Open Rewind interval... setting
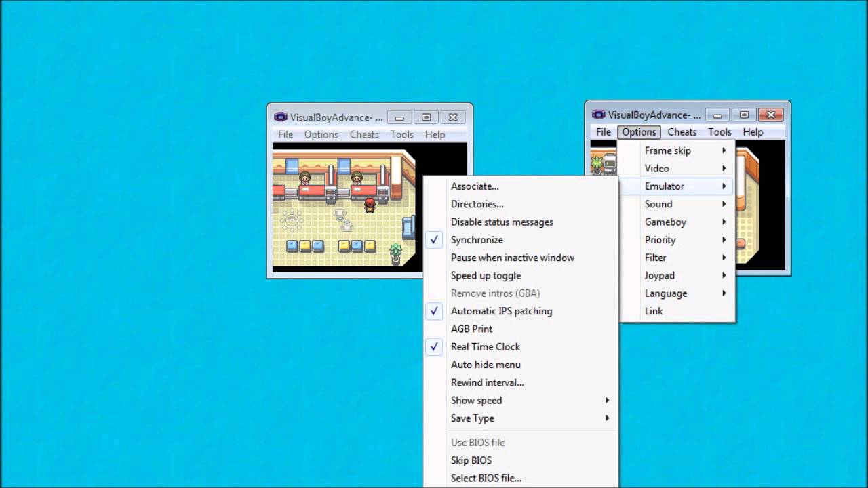This screenshot has width=868, height=488. pos(520,382)
